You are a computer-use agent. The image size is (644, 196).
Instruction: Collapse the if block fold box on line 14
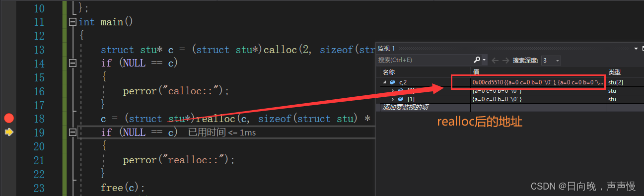coord(73,63)
